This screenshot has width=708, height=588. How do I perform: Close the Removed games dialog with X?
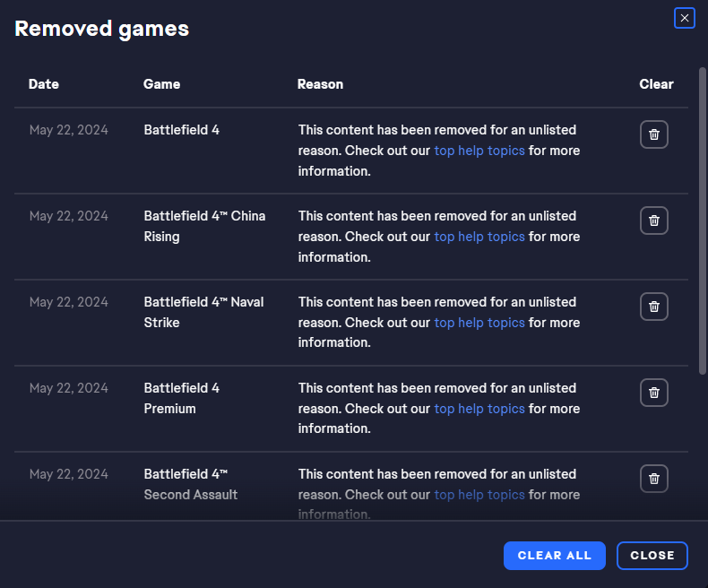[x=685, y=18]
